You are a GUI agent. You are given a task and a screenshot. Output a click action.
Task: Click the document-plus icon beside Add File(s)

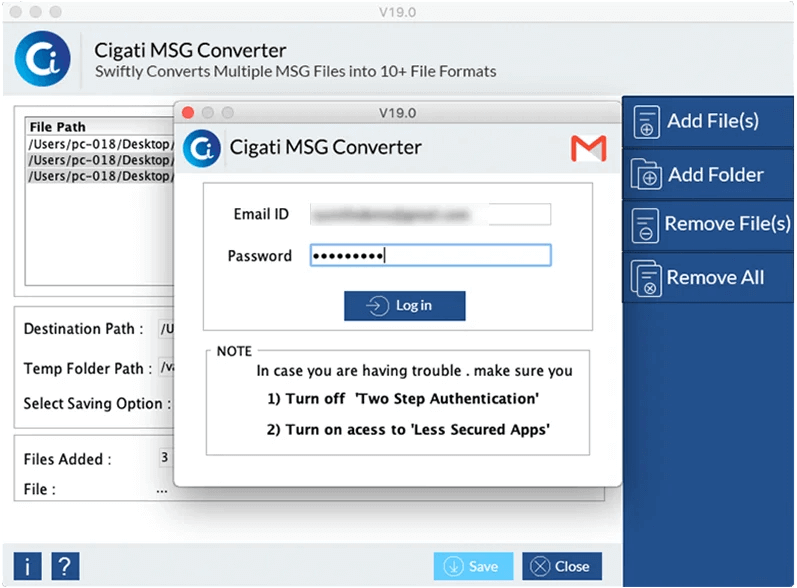[646, 122]
